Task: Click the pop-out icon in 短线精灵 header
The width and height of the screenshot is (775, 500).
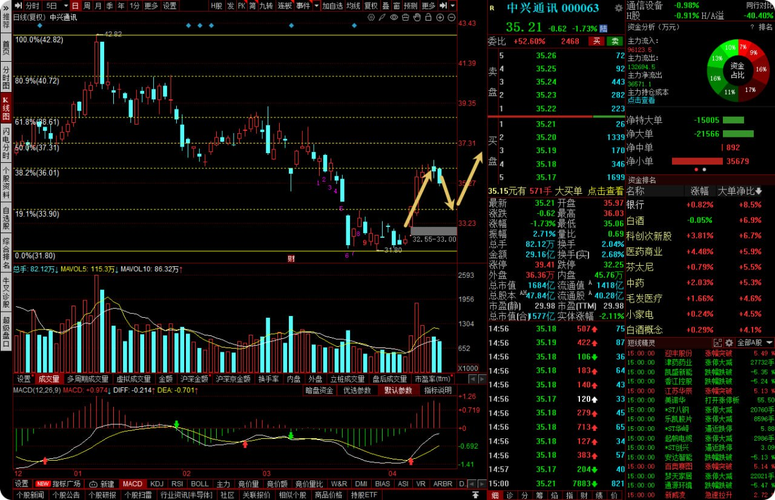Action: point(718,342)
